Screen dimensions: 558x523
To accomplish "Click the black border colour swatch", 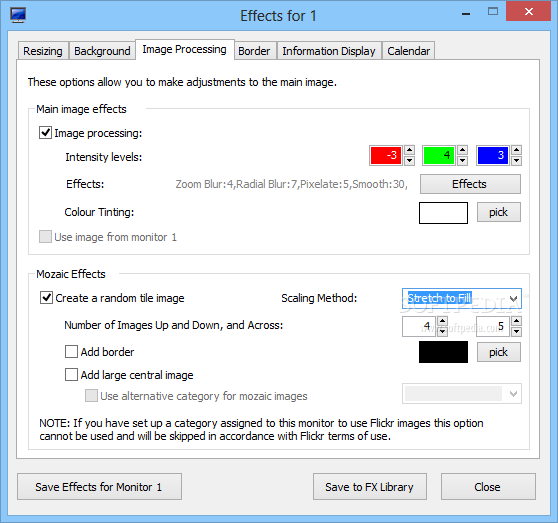I will coord(443,352).
